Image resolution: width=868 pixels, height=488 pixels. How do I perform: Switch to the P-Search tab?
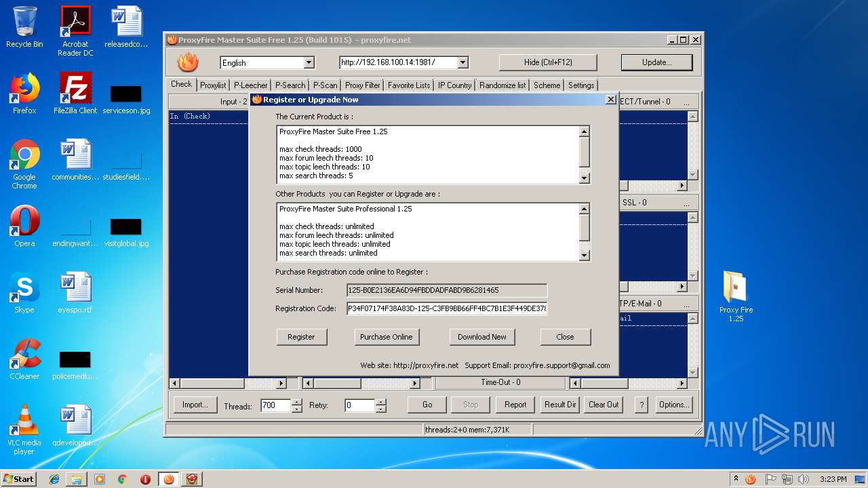[290, 85]
